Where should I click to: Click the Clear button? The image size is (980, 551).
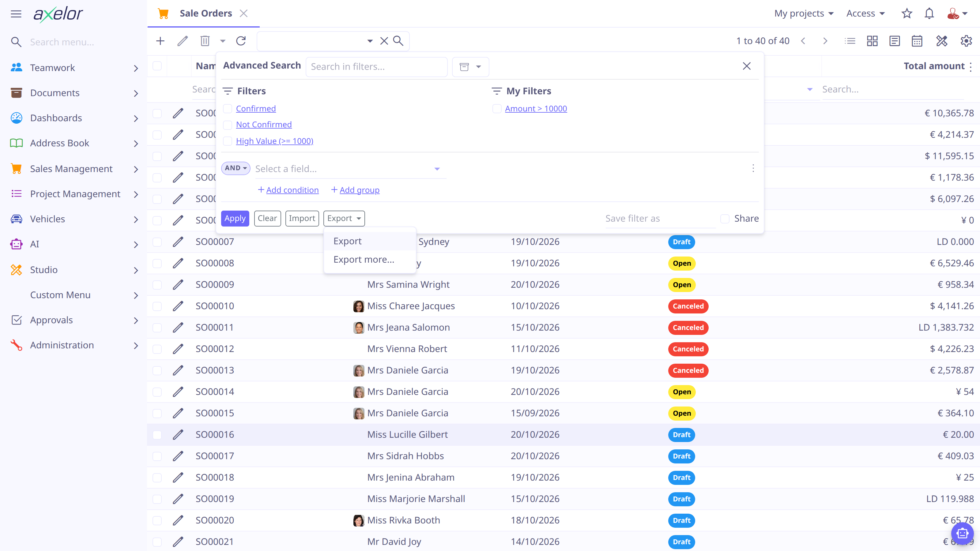267,218
